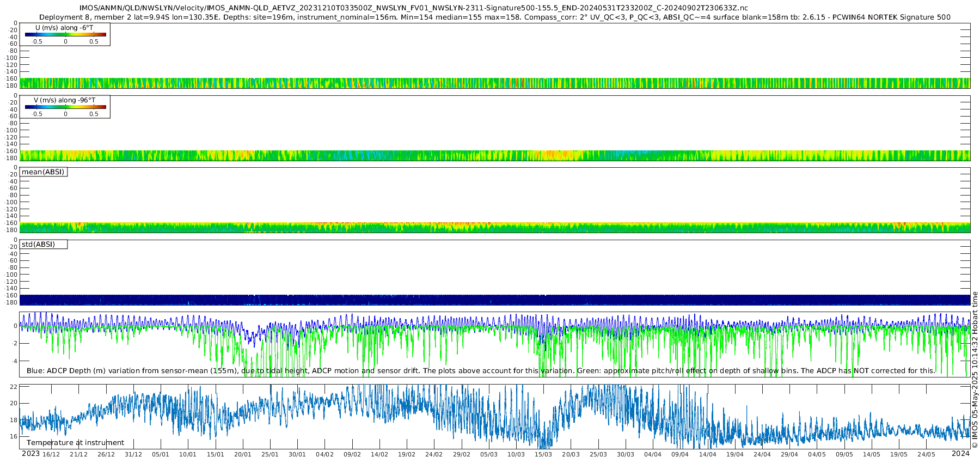Click the mean(ABSI) panel label
The height and width of the screenshot is (463, 980).
click(x=43, y=172)
